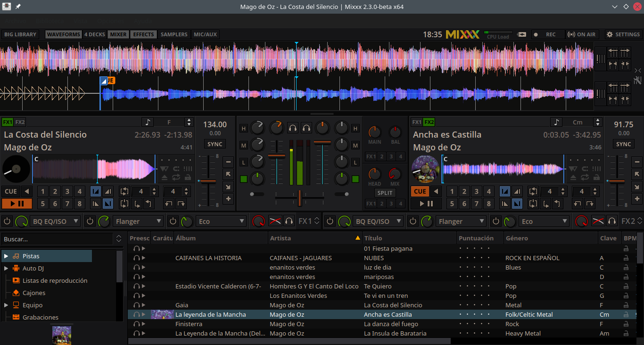Click left deck eject track icon

click(164, 178)
